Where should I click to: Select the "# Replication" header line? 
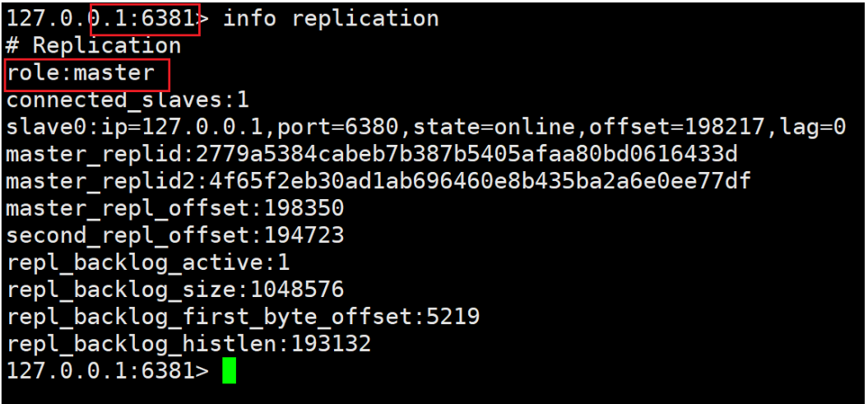click(94, 45)
